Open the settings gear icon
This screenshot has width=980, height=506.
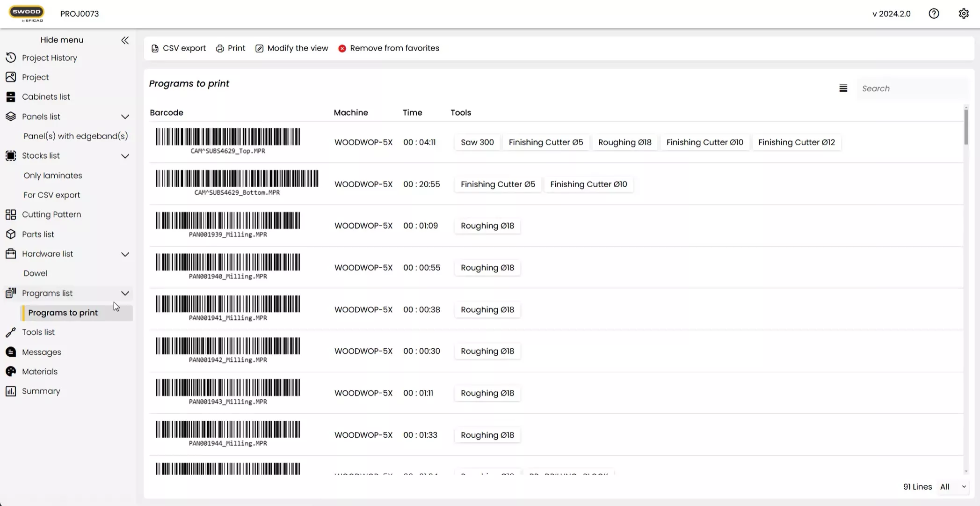click(964, 14)
